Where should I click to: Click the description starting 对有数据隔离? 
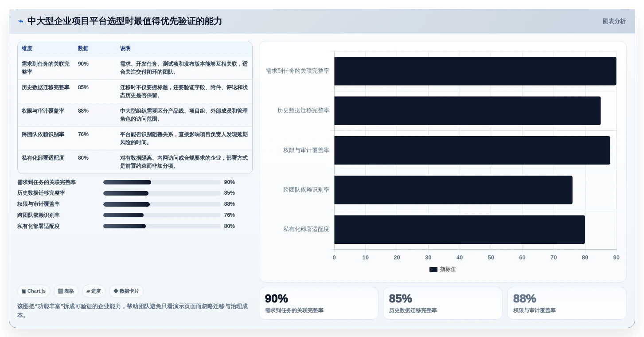[x=184, y=162]
